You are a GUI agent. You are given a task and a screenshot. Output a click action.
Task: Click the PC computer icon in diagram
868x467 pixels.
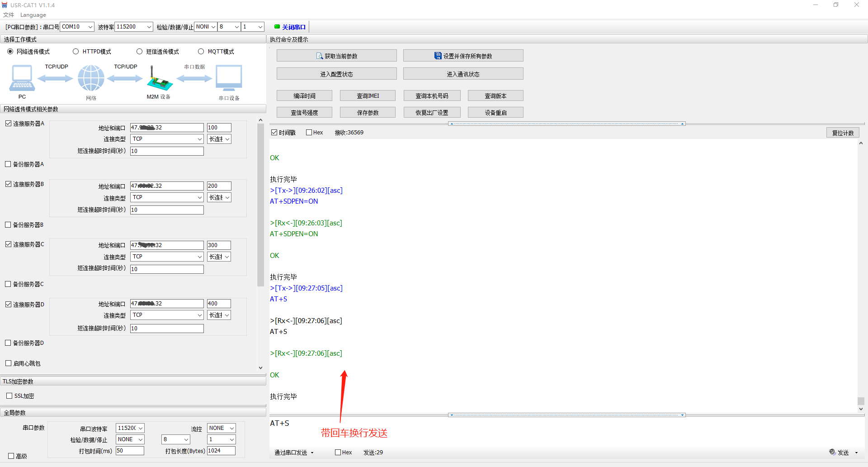click(x=22, y=78)
